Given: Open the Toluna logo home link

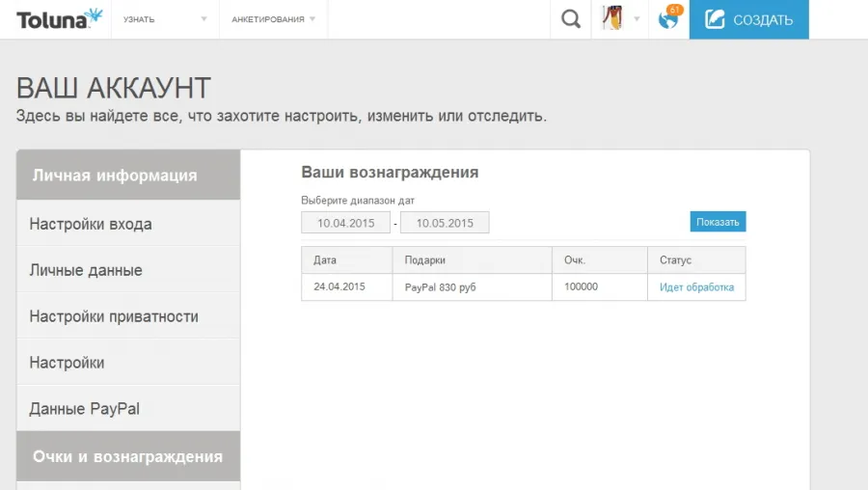Looking at the screenshot, I should (59, 19).
